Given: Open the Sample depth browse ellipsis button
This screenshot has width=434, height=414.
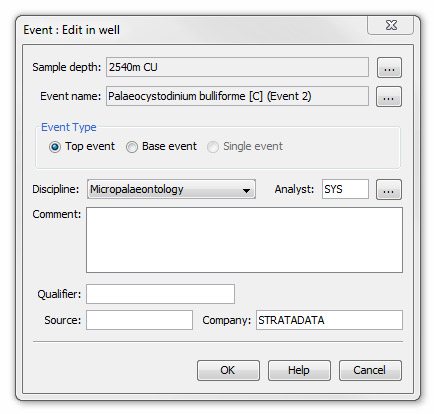Looking at the screenshot, I should (389, 68).
